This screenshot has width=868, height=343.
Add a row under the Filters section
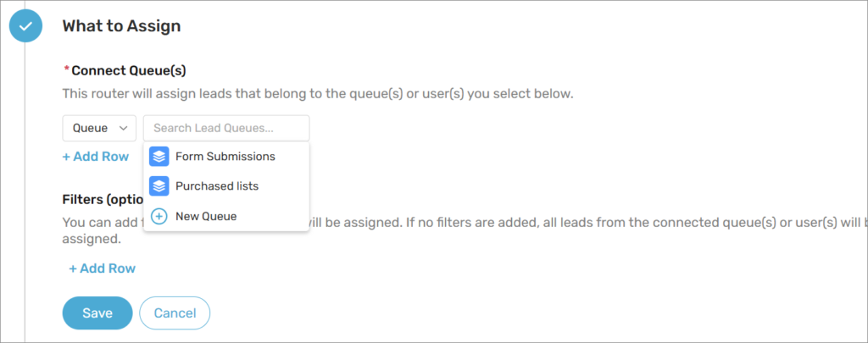[x=102, y=268]
